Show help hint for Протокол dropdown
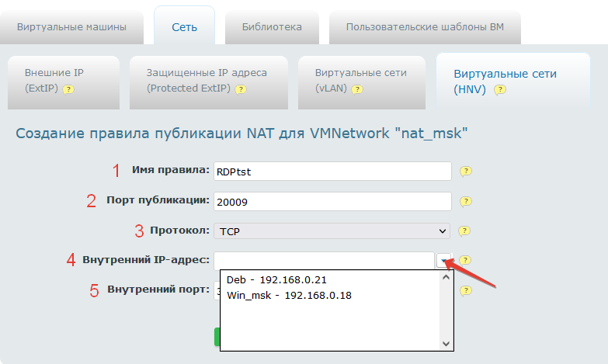Image resolution: width=608 pixels, height=364 pixels. [465, 231]
